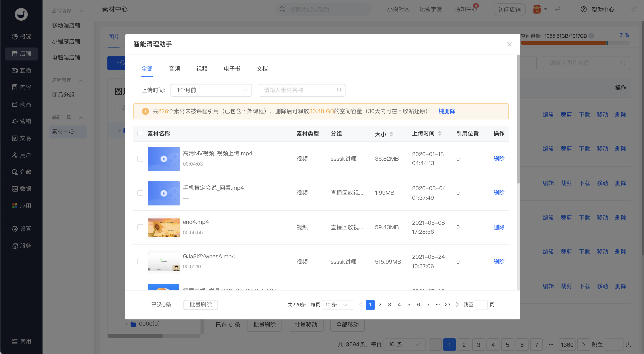Open the 数据 data sidebar icon

(x=15, y=189)
